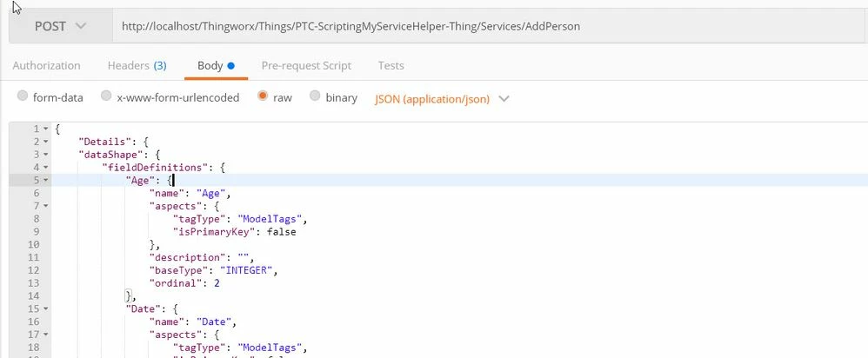The image size is (868, 358).
Task: Choose the x-www-form-urlencoded option
Action: coord(106,96)
